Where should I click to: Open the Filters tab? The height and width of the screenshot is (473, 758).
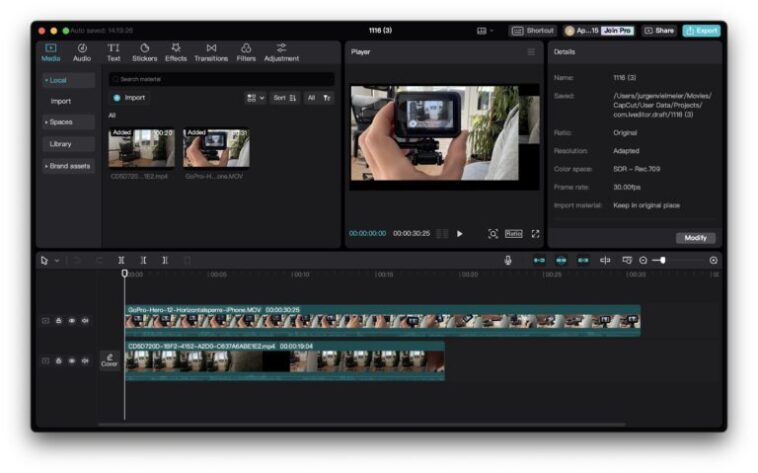coord(246,52)
